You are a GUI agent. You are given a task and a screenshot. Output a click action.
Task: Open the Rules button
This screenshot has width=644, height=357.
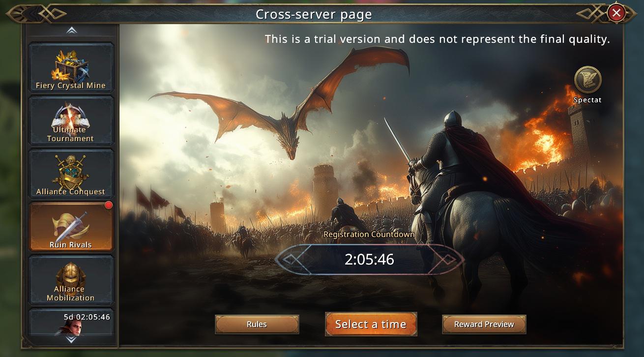click(x=257, y=325)
